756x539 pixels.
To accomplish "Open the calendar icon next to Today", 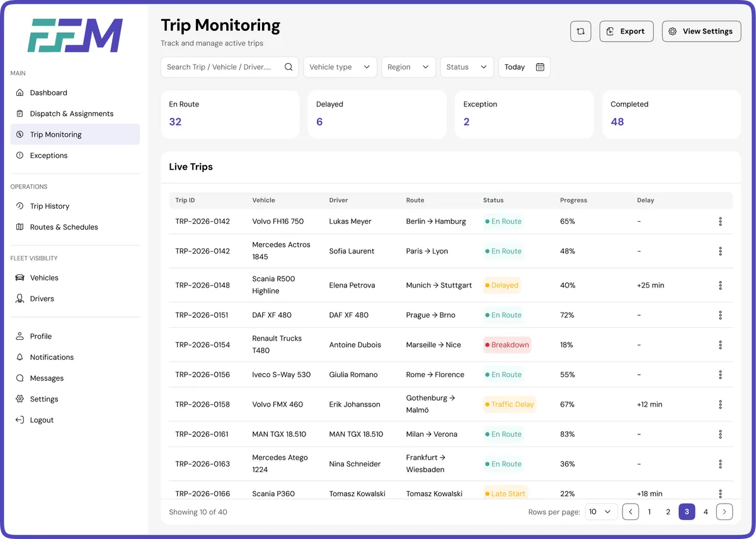I will (x=540, y=67).
